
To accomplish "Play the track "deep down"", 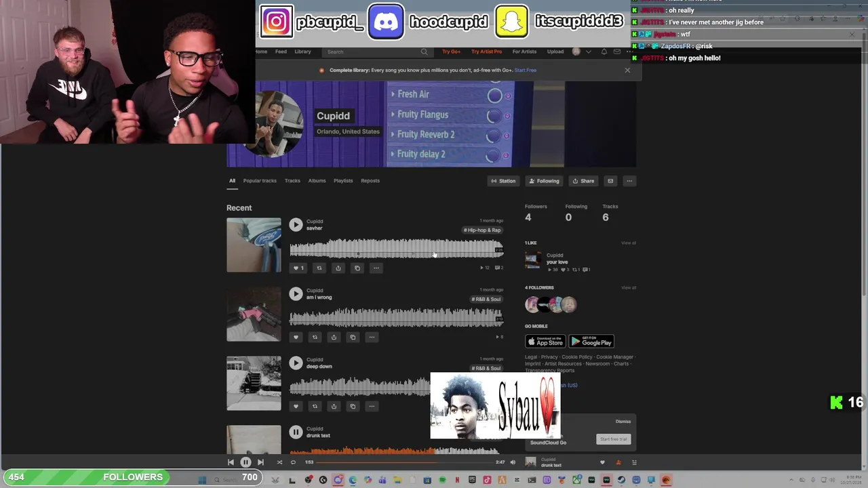I will coord(296,363).
